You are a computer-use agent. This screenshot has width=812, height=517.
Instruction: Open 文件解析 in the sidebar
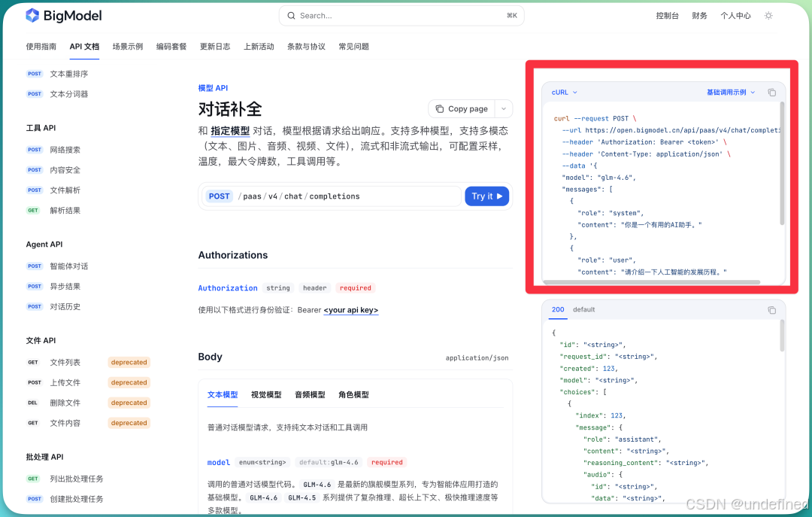point(65,190)
